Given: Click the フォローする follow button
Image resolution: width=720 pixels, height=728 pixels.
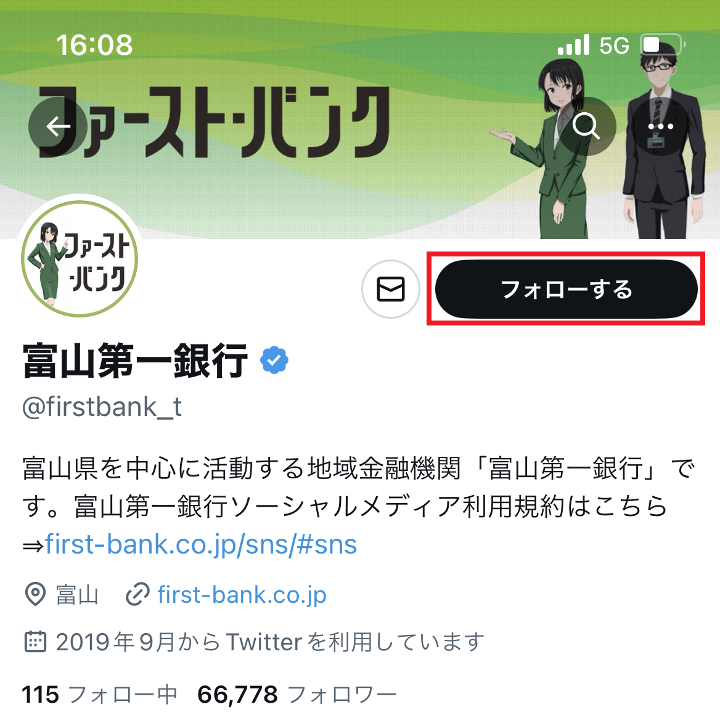Looking at the screenshot, I should [567, 289].
